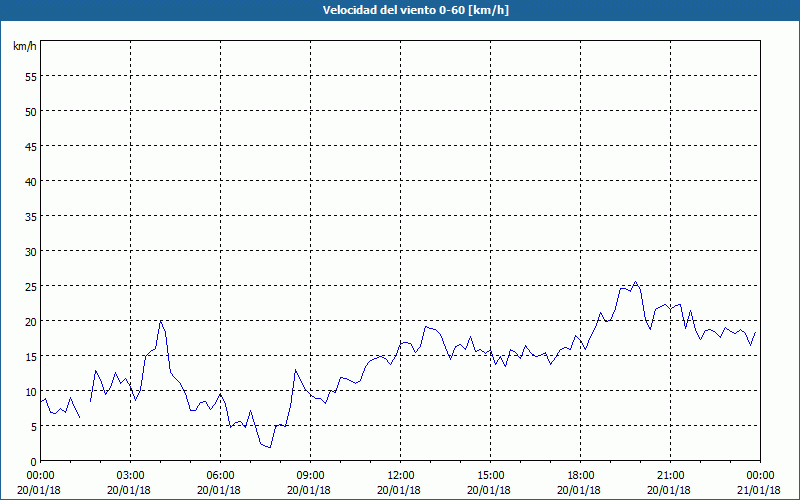The image size is (800, 500).
Task: Click the 10 value on the y-axis
Action: pyautogui.click(x=31, y=391)
